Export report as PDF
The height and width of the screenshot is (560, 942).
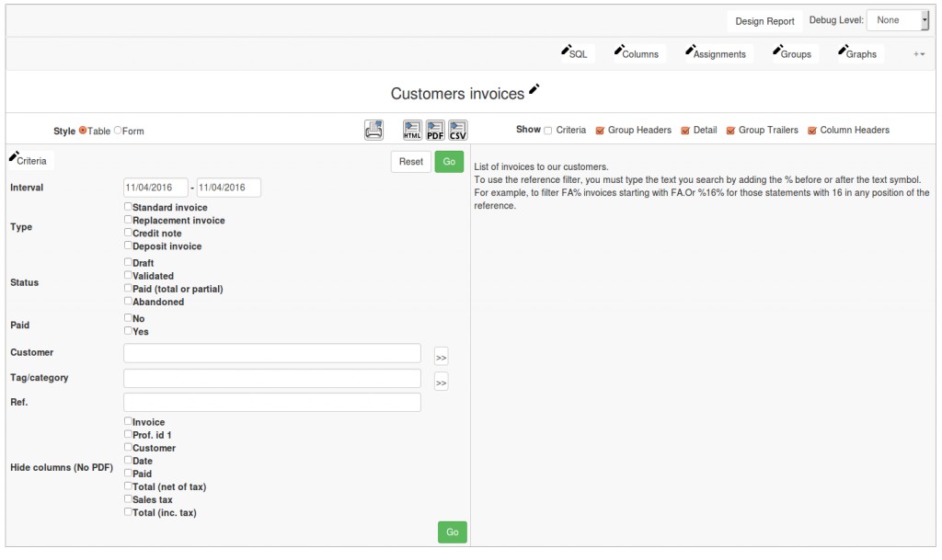click(435, 131)
